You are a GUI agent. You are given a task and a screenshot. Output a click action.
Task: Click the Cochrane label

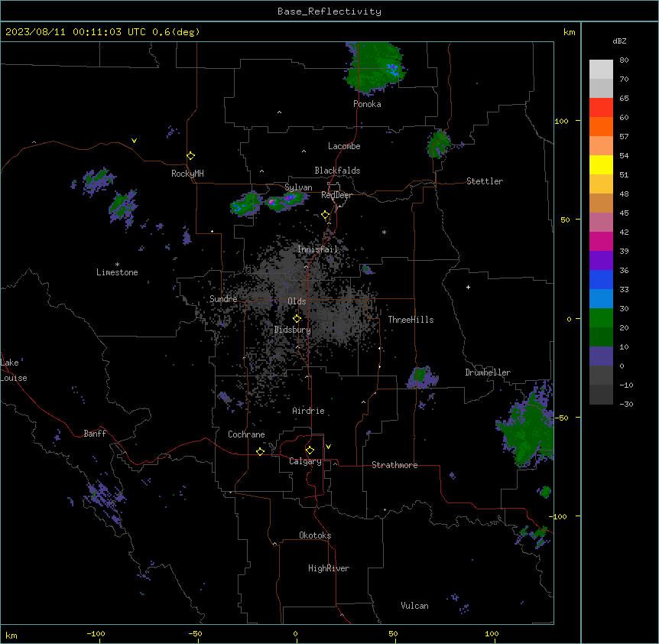tap(246, 434)
